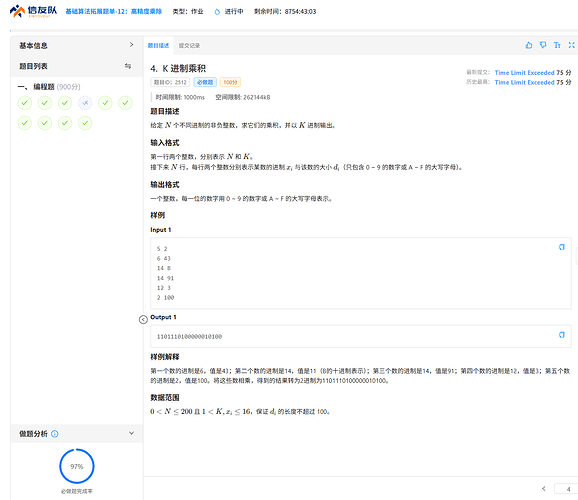The image size is (578, 500).
Task: Click the 时间限制: 1000ms label
Action: coord(180,97)
